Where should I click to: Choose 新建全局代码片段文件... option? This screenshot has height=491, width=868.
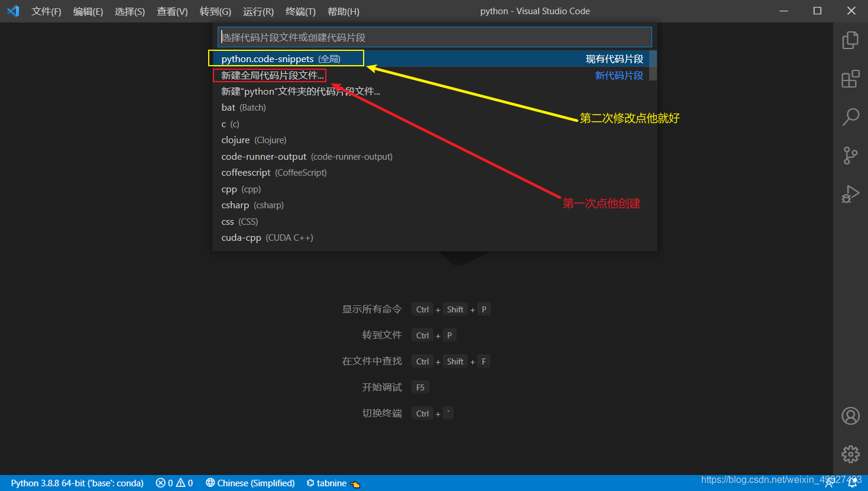point(431,75)
